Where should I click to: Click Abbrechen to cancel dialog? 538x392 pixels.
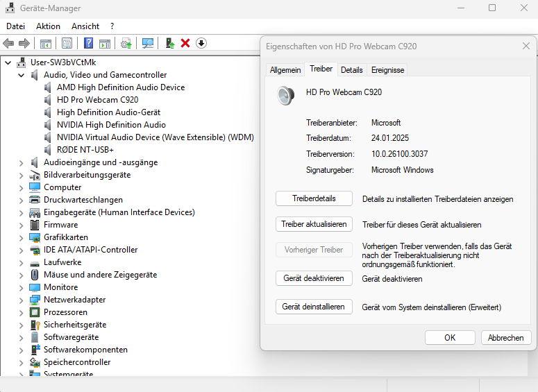(x=506, y=338)
